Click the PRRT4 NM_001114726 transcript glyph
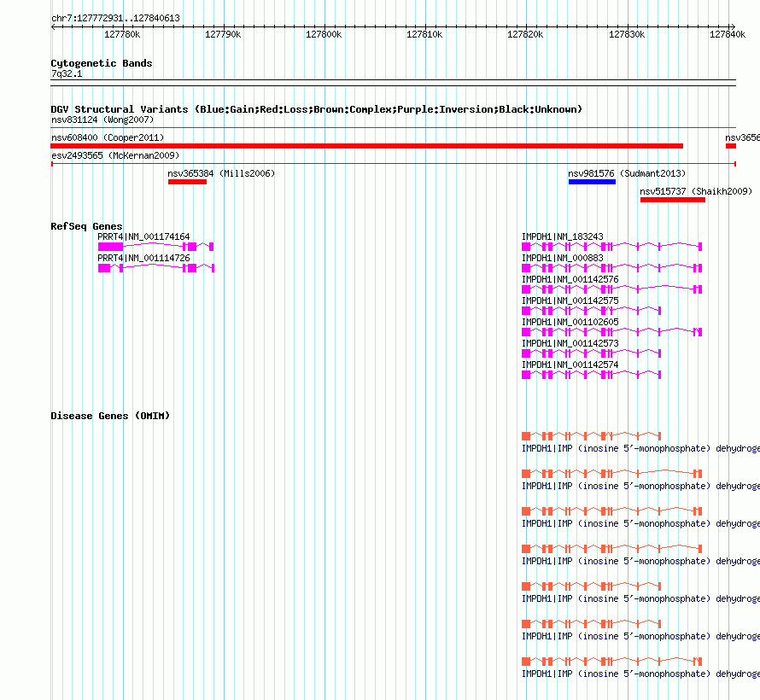The image size is (760, 700). coord(156,268)
